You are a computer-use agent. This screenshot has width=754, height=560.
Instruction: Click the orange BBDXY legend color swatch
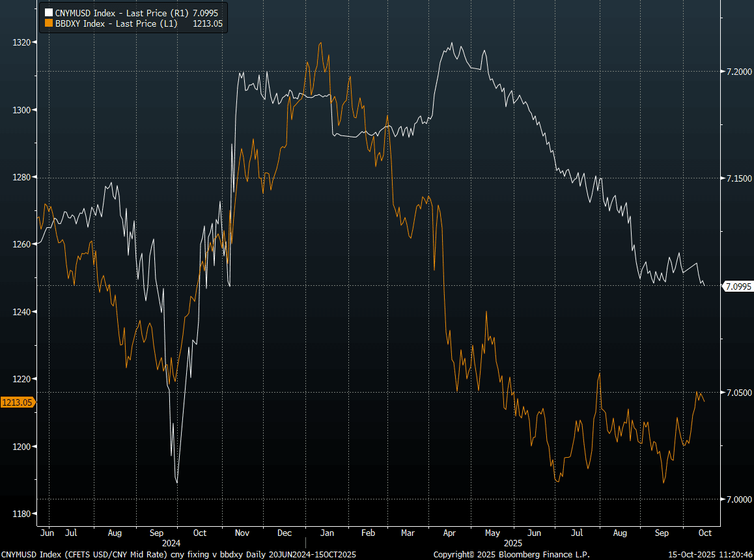48,23
